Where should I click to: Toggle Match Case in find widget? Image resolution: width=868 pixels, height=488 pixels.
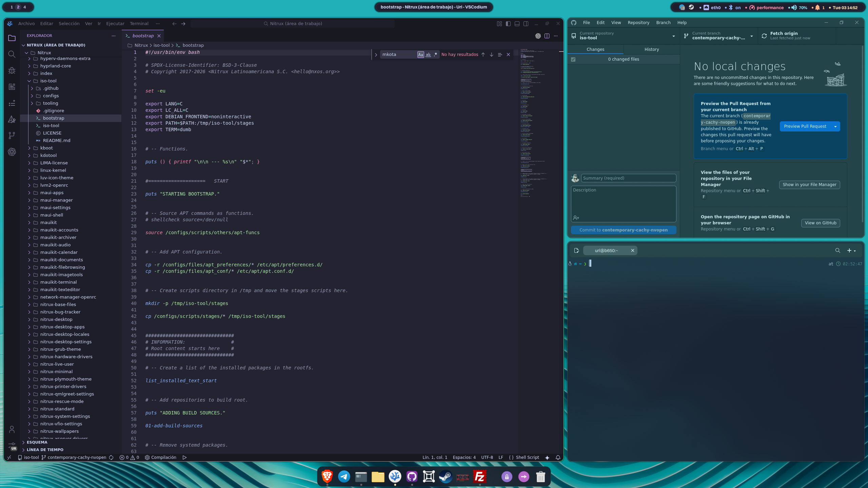(x=420, y=55)
